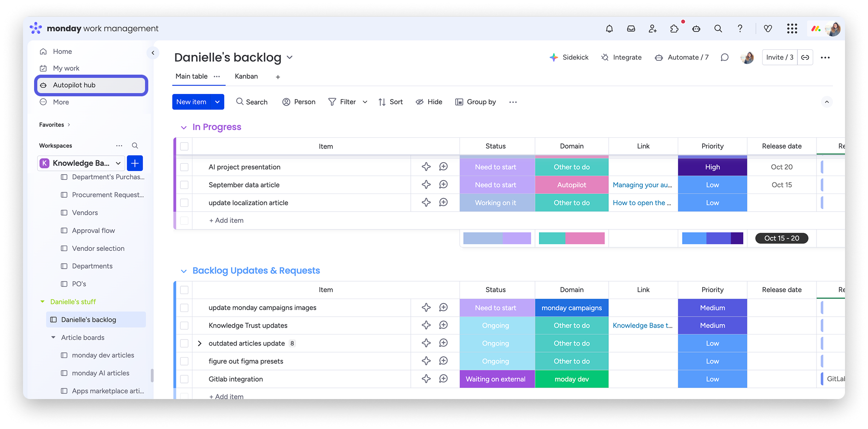
Task: Tick checkbox for September data article
Action: [x=184, y=185]
